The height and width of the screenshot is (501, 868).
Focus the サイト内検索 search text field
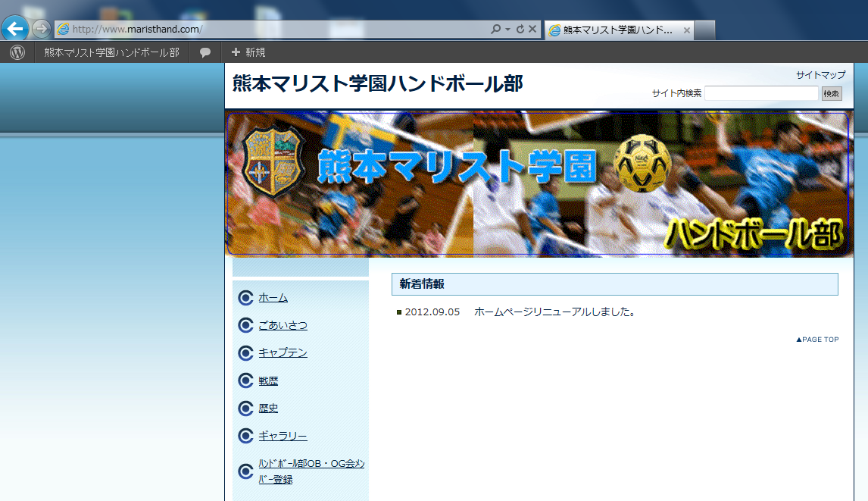pyautogui.click(x=761, y=93)
